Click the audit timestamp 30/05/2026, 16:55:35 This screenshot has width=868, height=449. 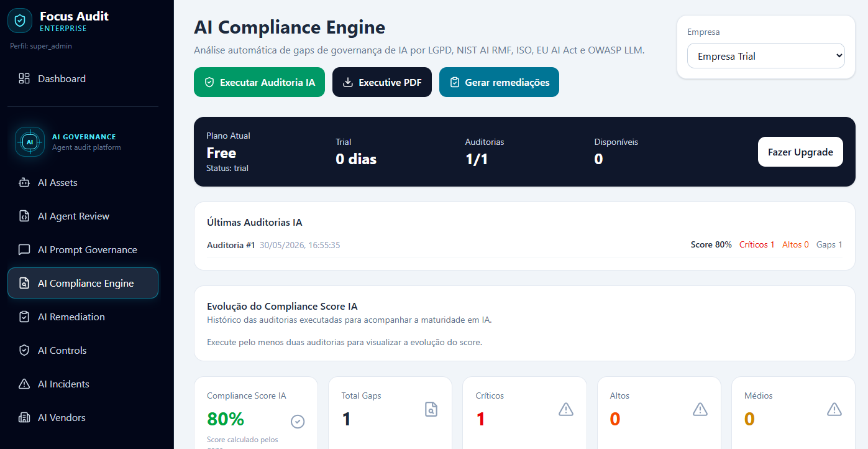[x=299, y=245]
